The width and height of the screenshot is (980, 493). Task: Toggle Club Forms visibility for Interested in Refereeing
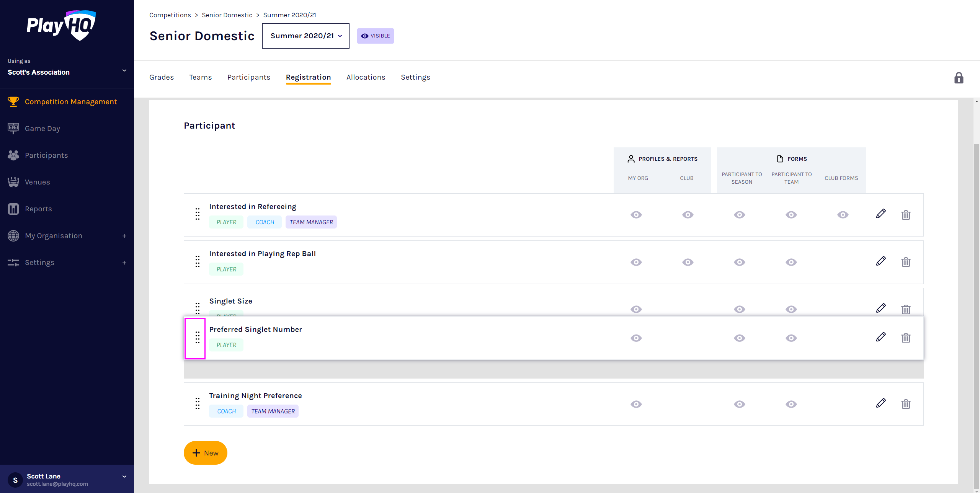[843, 215]
